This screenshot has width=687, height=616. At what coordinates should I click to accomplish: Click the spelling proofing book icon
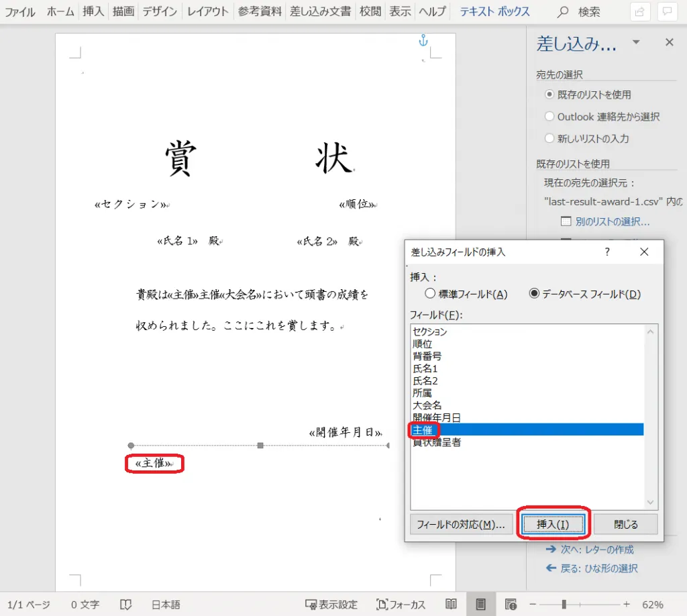(x=125, y=605)
